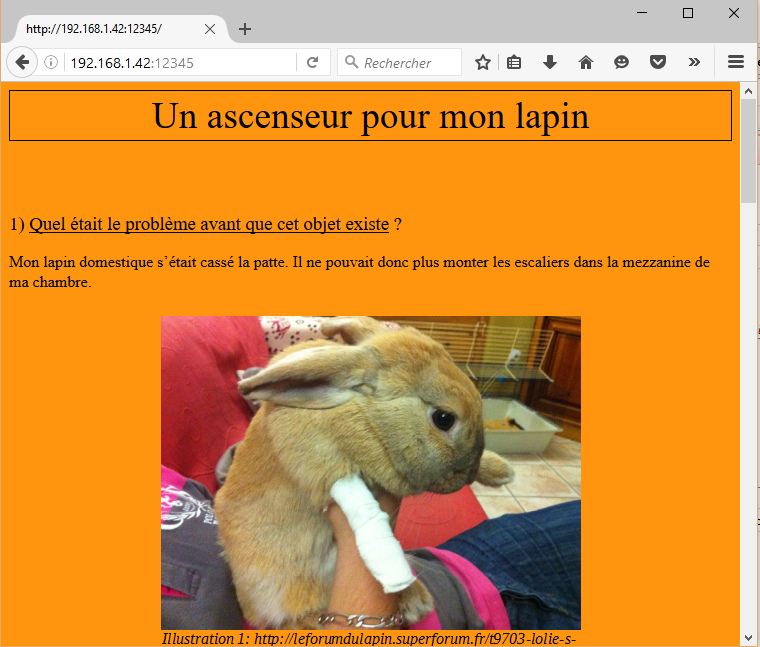Screen dimensions: 760x647
Task: Click the address bar showing 192.168.1.42:12345
Action: [x=180, y=62]
